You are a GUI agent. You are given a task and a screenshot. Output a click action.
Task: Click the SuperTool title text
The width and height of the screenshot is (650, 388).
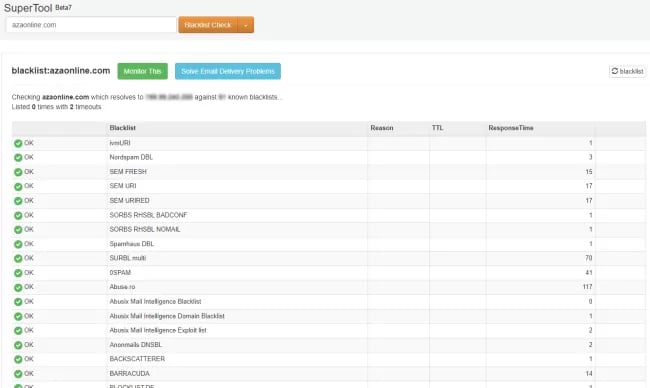28,8
